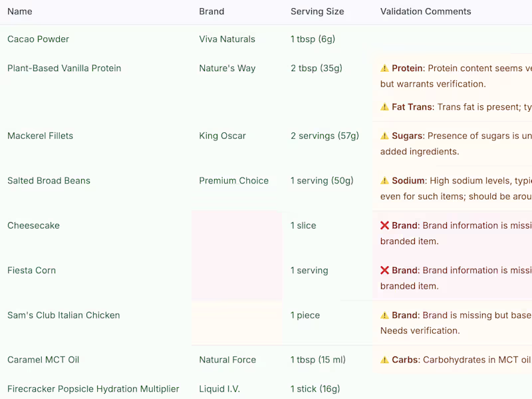Open the Plant-Based Vanilla Protein entry

click(x=64, y=68)
